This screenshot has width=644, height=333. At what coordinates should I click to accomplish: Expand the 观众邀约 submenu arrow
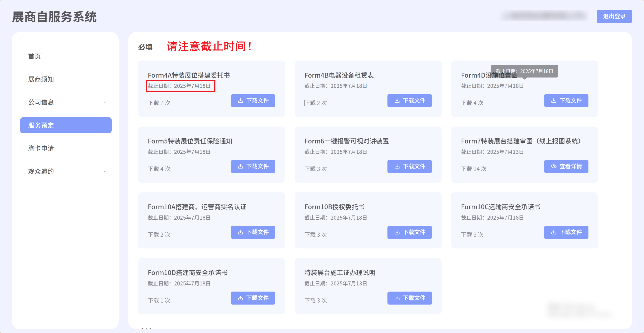coord(105,171)
